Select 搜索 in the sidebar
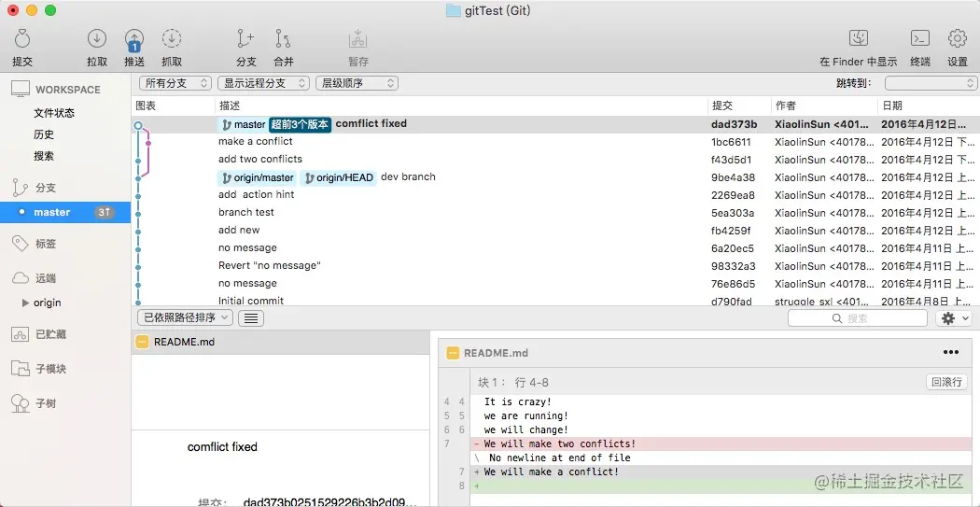Image resolution: width=980 pixels, height=507 pixels. tap(44, 156)
